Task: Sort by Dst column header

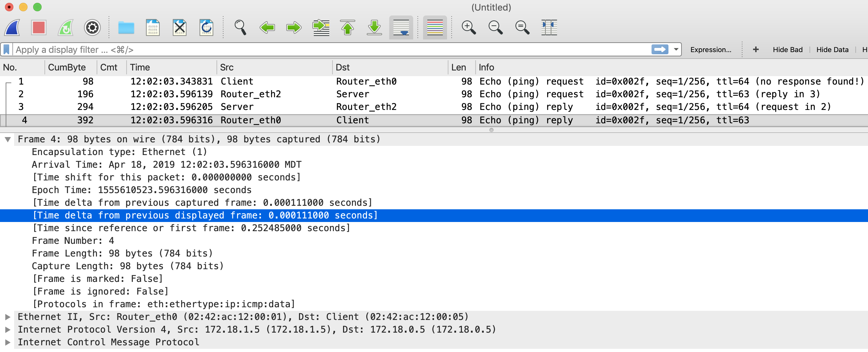Action: click(390, 67)
